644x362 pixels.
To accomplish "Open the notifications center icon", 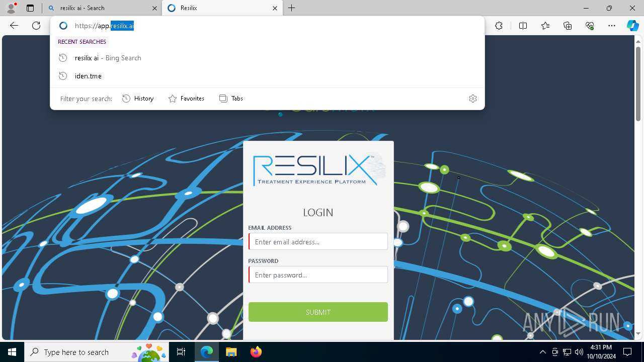I will click(x=627, y=352).
